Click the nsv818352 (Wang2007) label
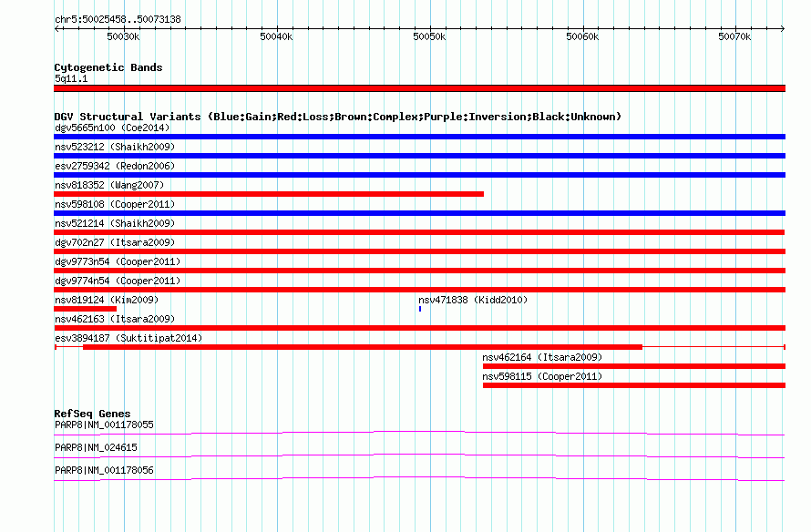 pos(109,185)
